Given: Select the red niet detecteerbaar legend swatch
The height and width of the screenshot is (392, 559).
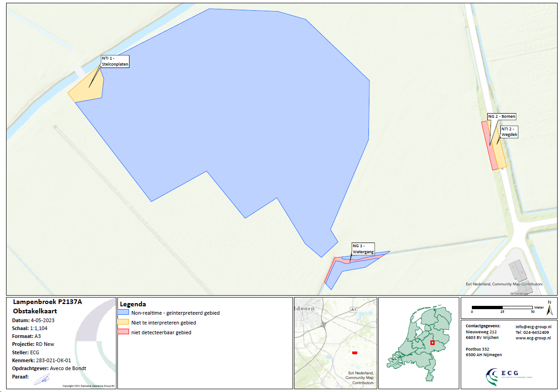Looking at the screenshot, I should coord(123,332).
